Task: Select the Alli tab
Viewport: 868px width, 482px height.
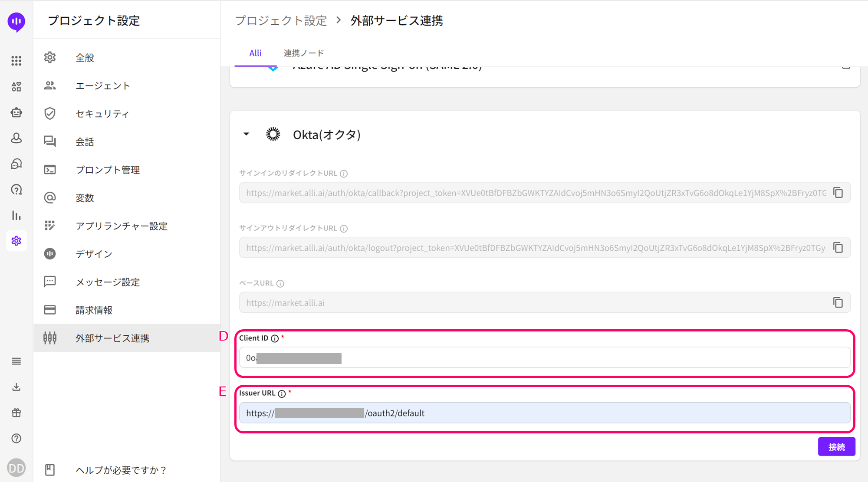Action: [255, 53]
